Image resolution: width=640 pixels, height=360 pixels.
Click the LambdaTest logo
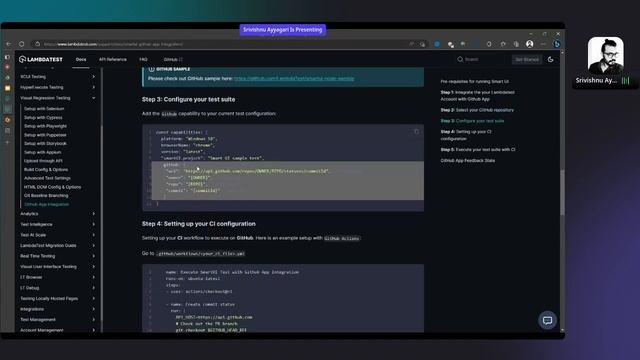41,59
